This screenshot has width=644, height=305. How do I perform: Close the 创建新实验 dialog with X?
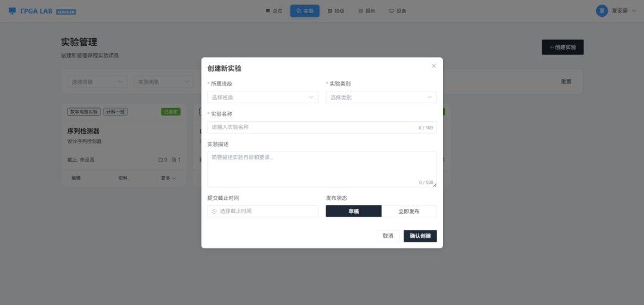point(434,66)
